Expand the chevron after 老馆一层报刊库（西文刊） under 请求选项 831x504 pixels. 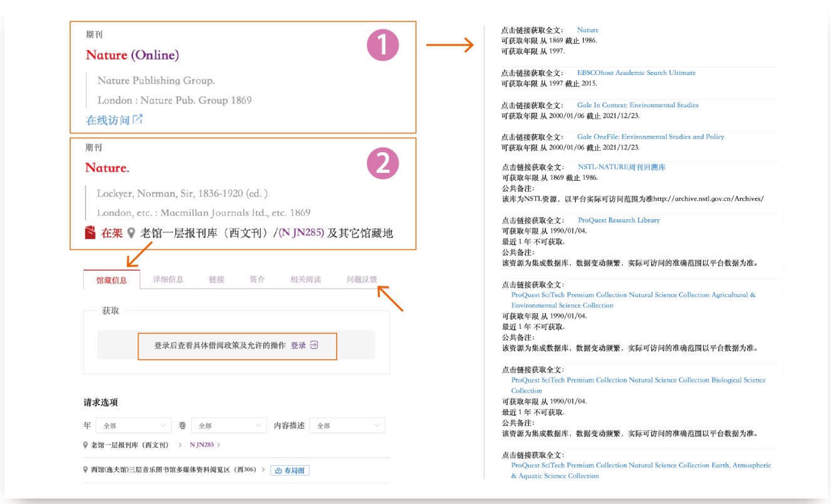179,445
